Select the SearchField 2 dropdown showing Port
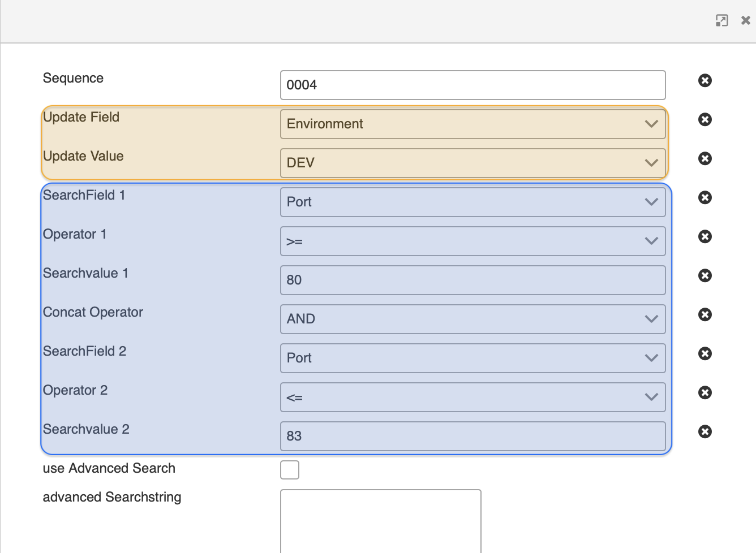This screenshot has width=756, height=553. (472, 358)
